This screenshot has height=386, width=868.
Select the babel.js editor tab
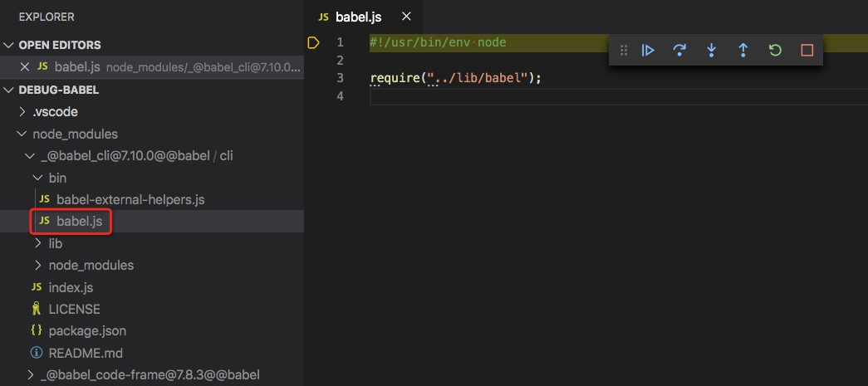(363, 17)
